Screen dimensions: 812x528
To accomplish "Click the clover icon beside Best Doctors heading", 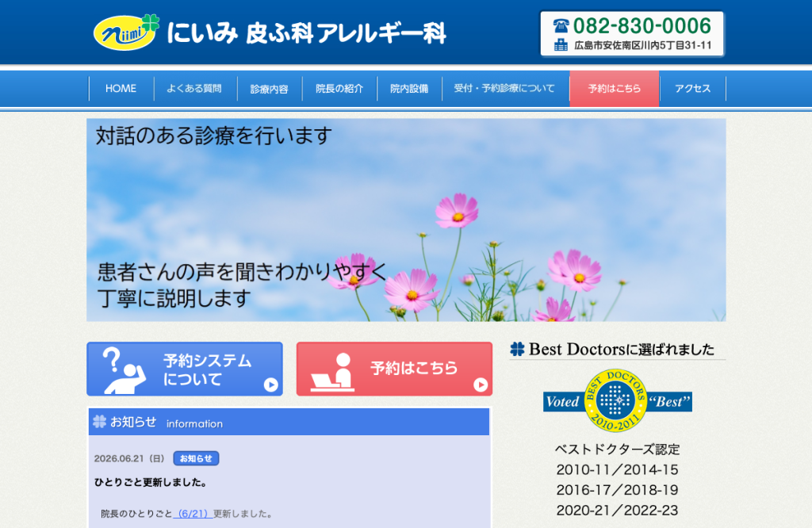I will point(517,349).
